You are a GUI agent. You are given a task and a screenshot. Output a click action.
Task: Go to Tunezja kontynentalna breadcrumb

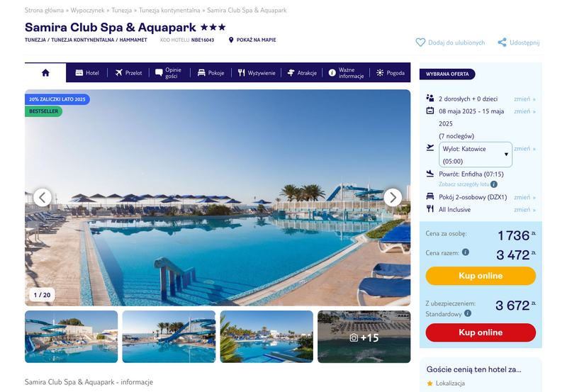pos(169,10)
